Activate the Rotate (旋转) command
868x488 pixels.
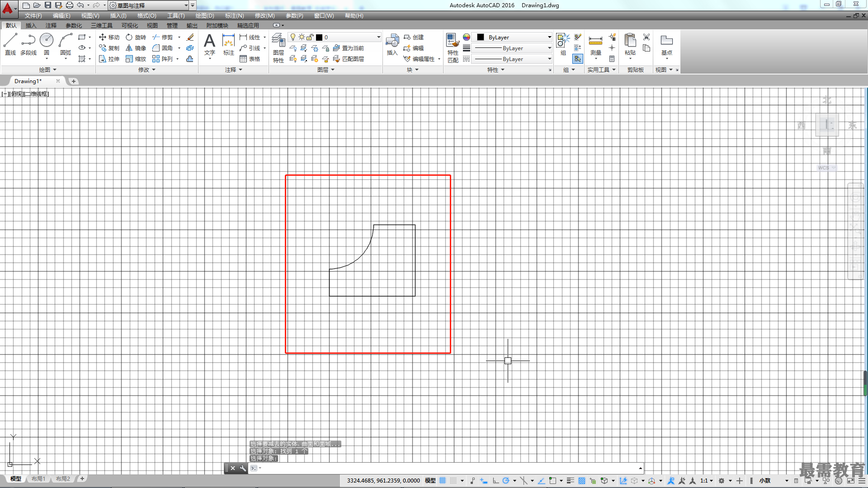[x=136, y=37]
